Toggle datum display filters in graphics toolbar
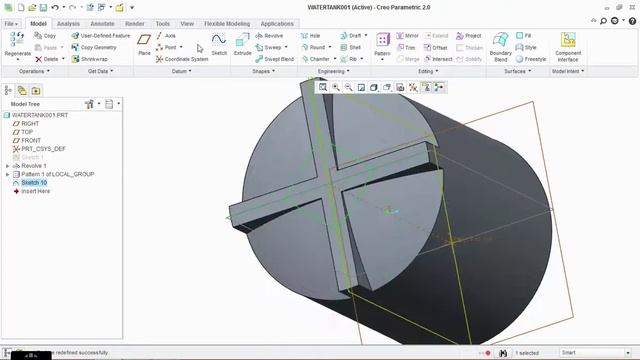The height and width of the screenshot is (360, 640). [413, 87]
